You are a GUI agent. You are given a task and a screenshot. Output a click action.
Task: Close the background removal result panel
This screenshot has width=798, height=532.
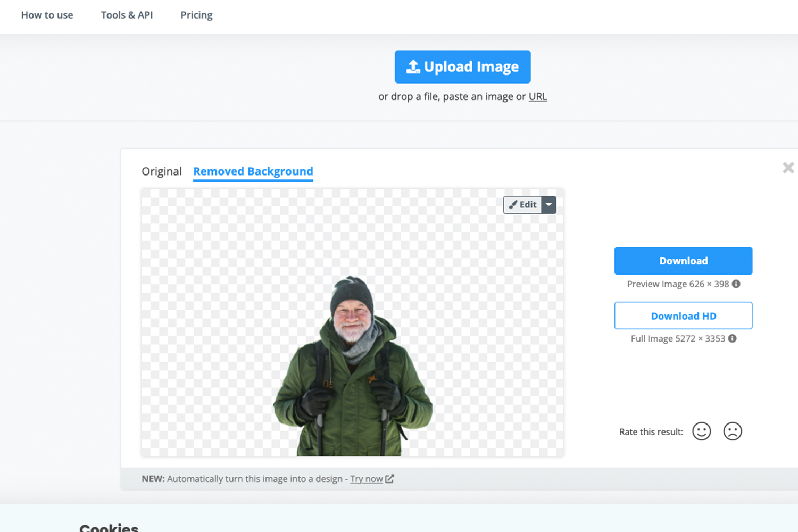[788, 168]
